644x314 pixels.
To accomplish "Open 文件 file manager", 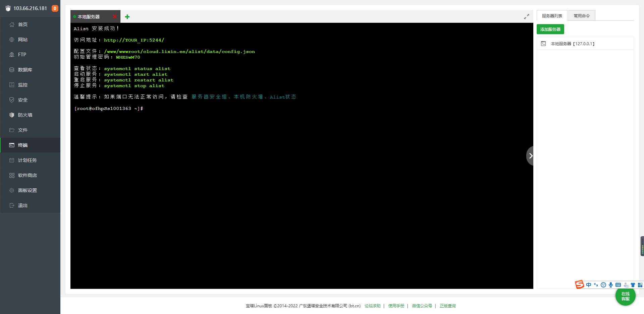I will point(30,130).
